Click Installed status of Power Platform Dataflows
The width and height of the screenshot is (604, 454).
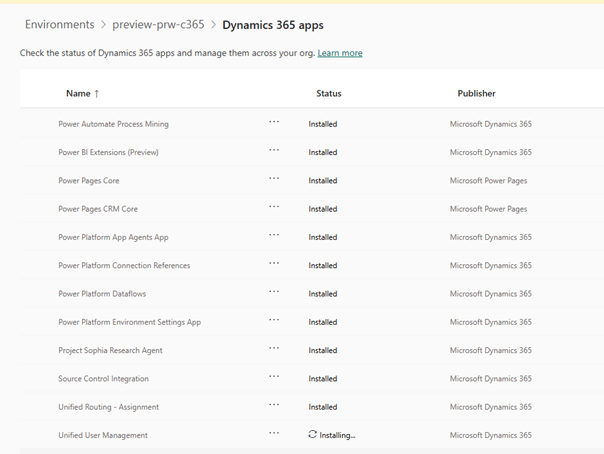click(323, 294)
